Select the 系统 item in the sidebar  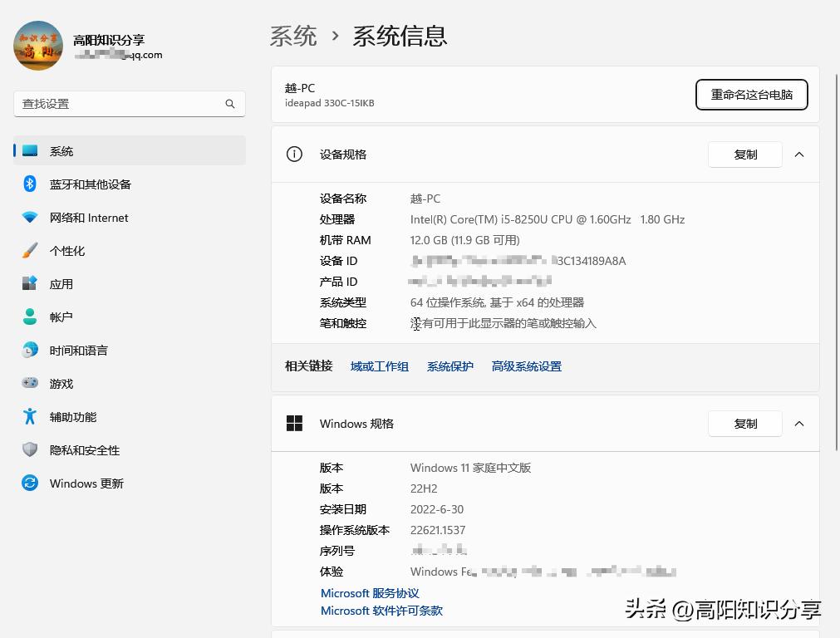61,150
